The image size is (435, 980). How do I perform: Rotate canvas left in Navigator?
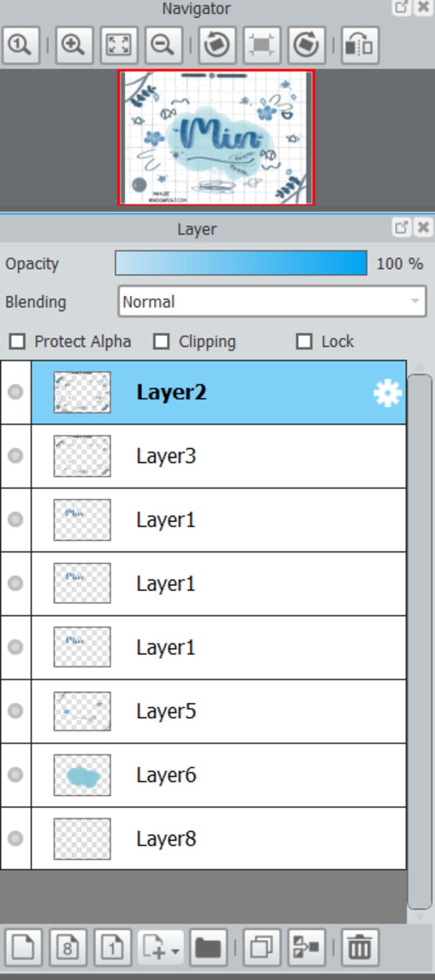(x=217, y=45)
